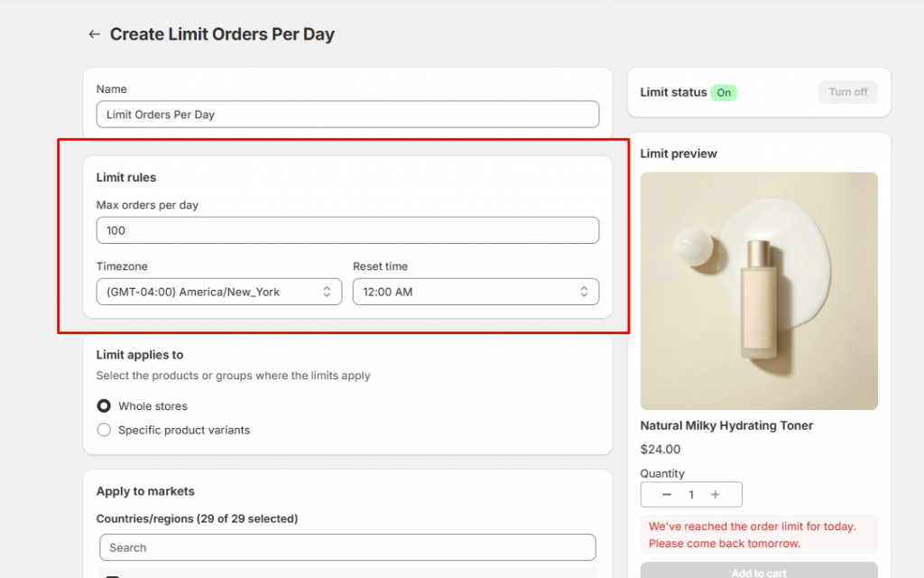Increase quantity with the plus icon

(716, 494)
